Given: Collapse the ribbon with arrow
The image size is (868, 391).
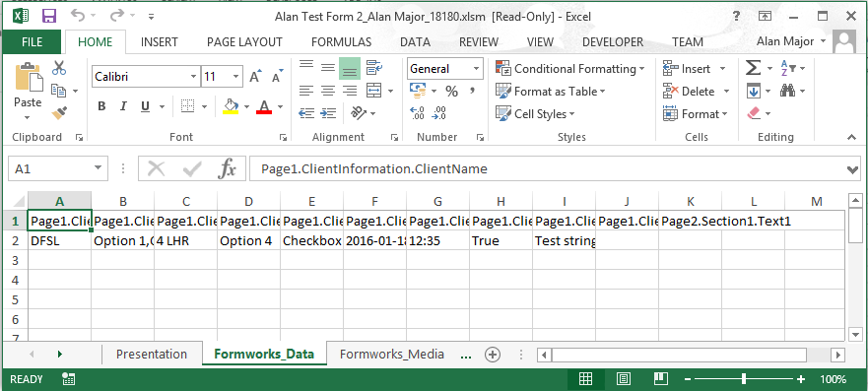Looking at the screenshot, I should (851, 137).
